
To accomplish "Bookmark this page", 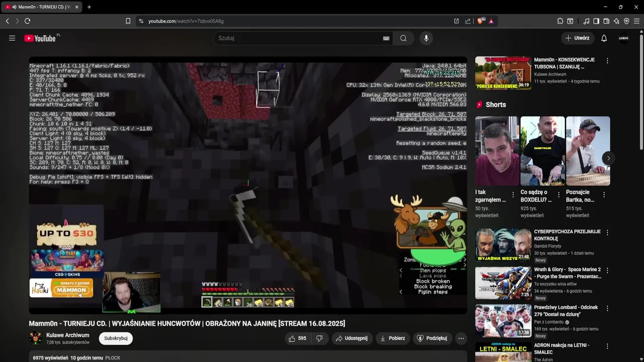I will 128,21.
